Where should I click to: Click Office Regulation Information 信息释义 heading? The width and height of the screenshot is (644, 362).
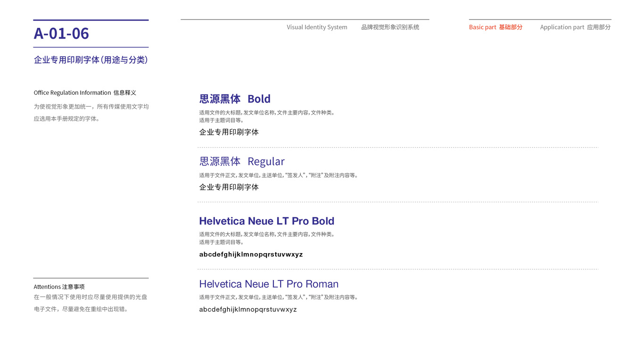pyautogui.click(x=85, y=93)
